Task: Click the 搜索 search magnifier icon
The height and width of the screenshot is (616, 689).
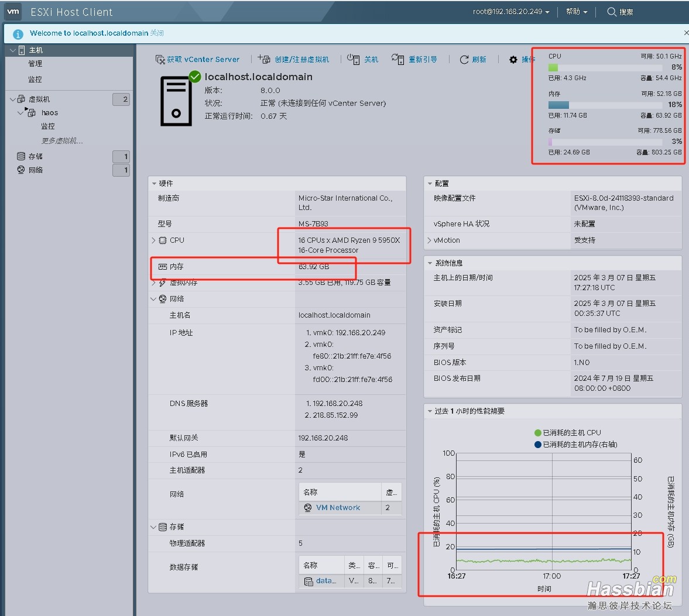Action: [x=611, y=12]
